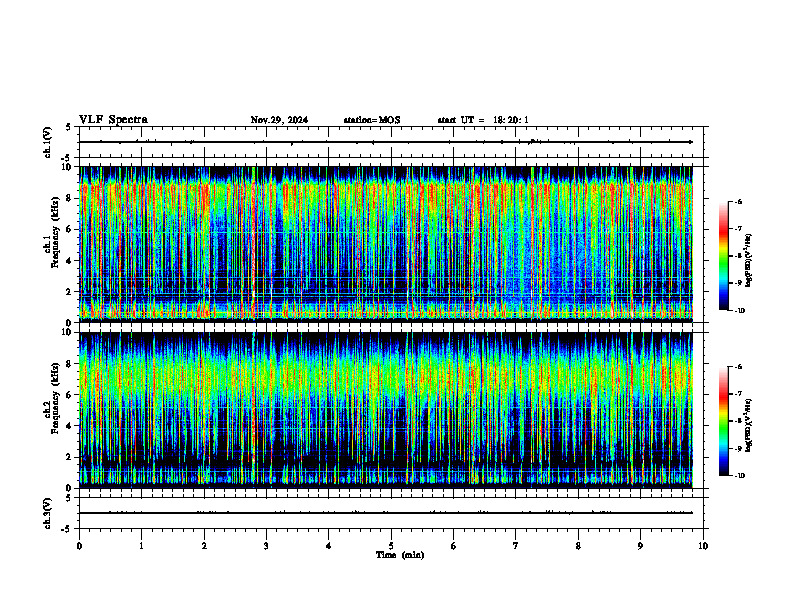Viewport: 792px width, 612px height.
Task: Click the "ch.1(V)" axis label
Action: point(47,142)
